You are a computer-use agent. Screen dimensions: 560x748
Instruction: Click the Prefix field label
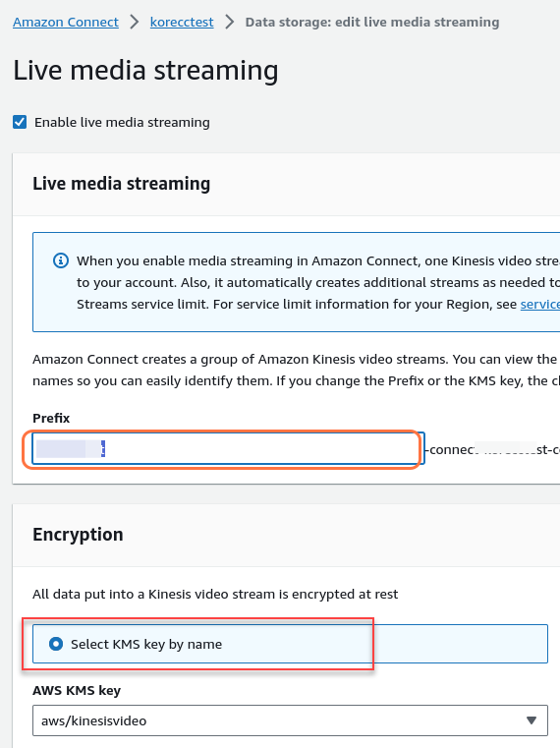click(x=51, y=418)
